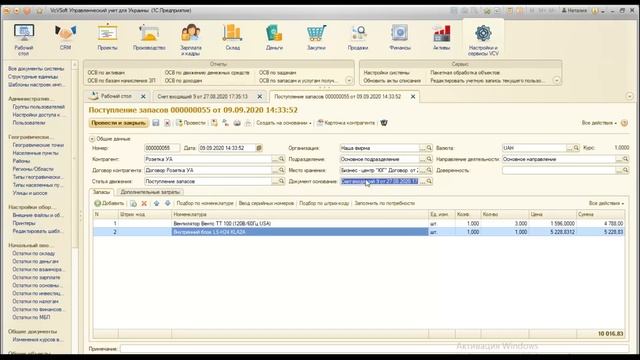Image resolution: width=640 pixels, height=360 pixels.
Task: Open the Закупки shopping cart section
Action: point(316,38)
